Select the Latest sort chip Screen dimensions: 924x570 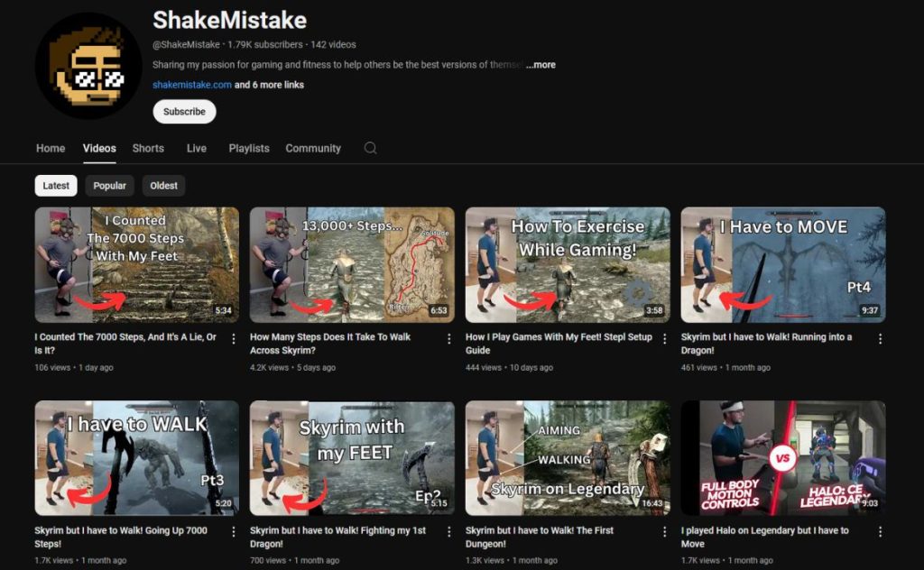(56, 186)
